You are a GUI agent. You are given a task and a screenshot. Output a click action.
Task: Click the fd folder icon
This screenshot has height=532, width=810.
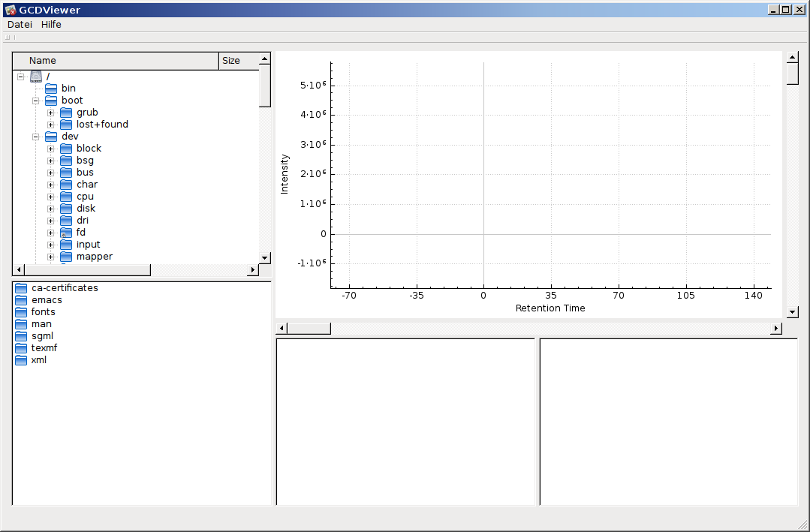65,232
